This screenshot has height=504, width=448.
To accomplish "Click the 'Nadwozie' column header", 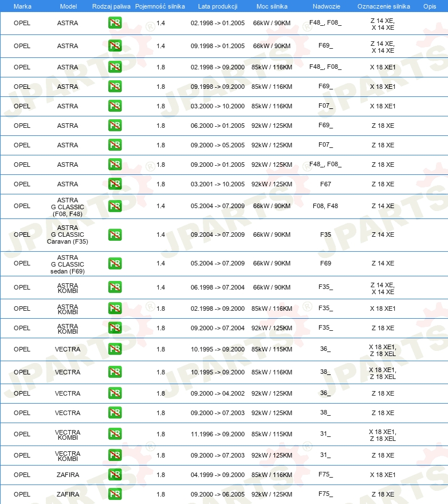I will point(327,6).
